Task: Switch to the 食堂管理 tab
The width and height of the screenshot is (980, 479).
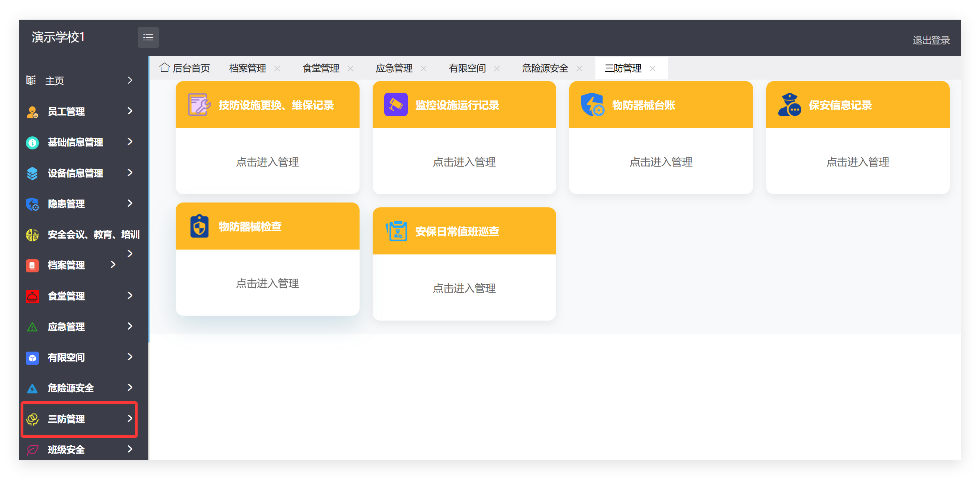Action: tap(321, 68)
